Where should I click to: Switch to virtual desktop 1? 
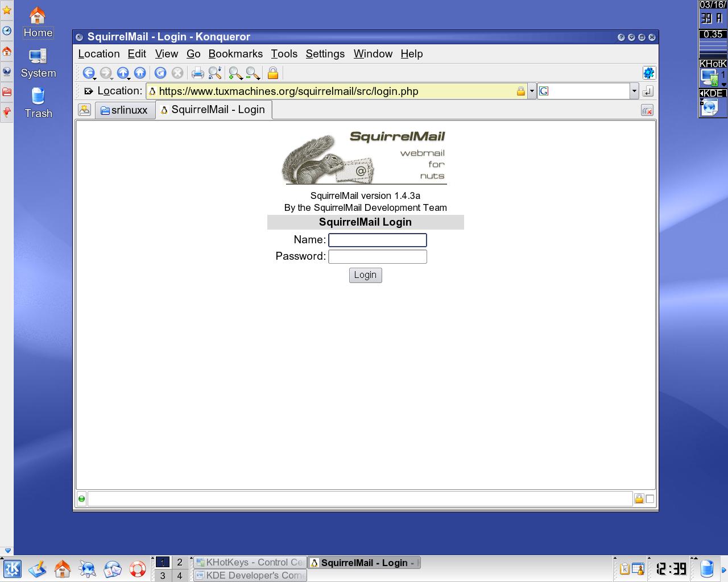163,562
